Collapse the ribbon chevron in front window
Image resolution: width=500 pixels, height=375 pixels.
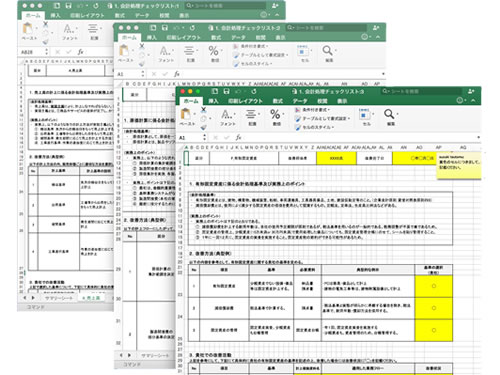(x=473, y=100)
